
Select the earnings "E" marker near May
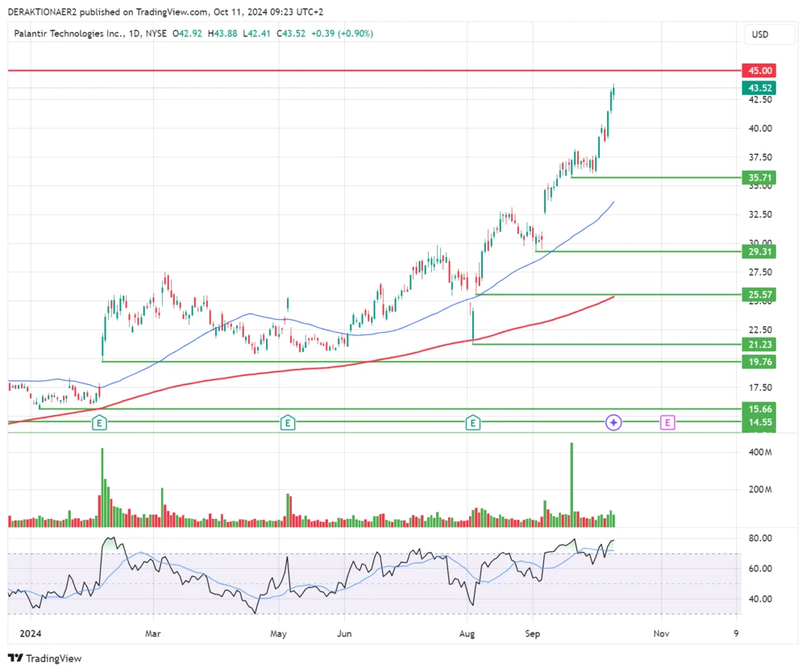(287, 421)
